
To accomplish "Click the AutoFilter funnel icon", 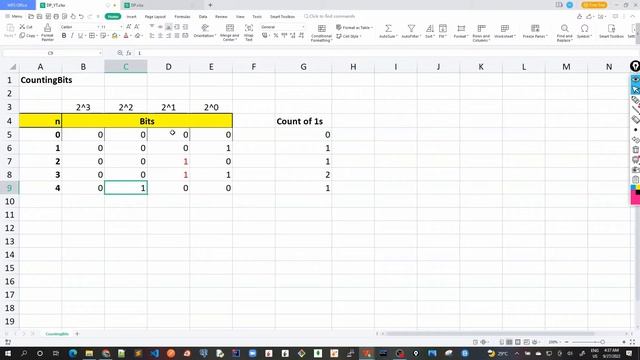I will click(x=411, y=28).
